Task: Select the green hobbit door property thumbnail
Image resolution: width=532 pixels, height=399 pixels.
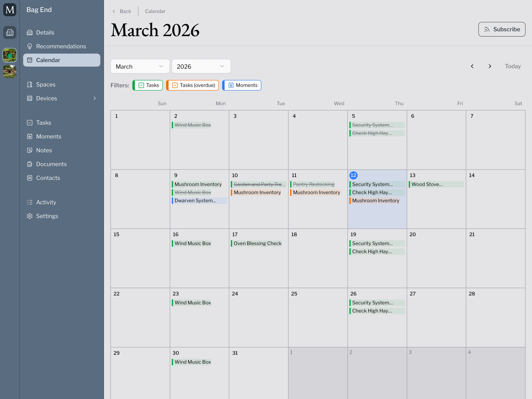Action: (10, 55)
